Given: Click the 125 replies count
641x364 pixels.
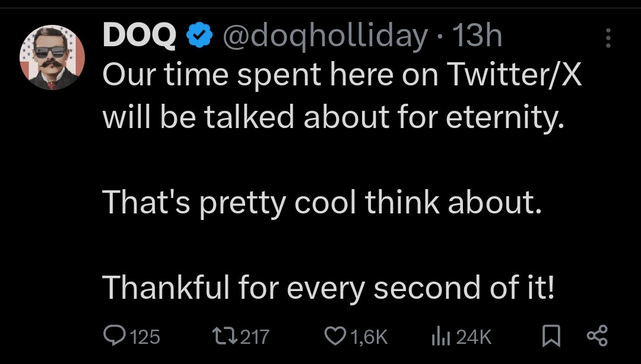Looking at the screenshot, I should 144,337.
